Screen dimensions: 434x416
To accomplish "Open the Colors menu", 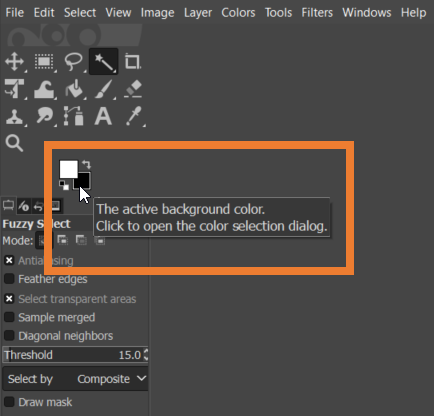I will [238, 13].
